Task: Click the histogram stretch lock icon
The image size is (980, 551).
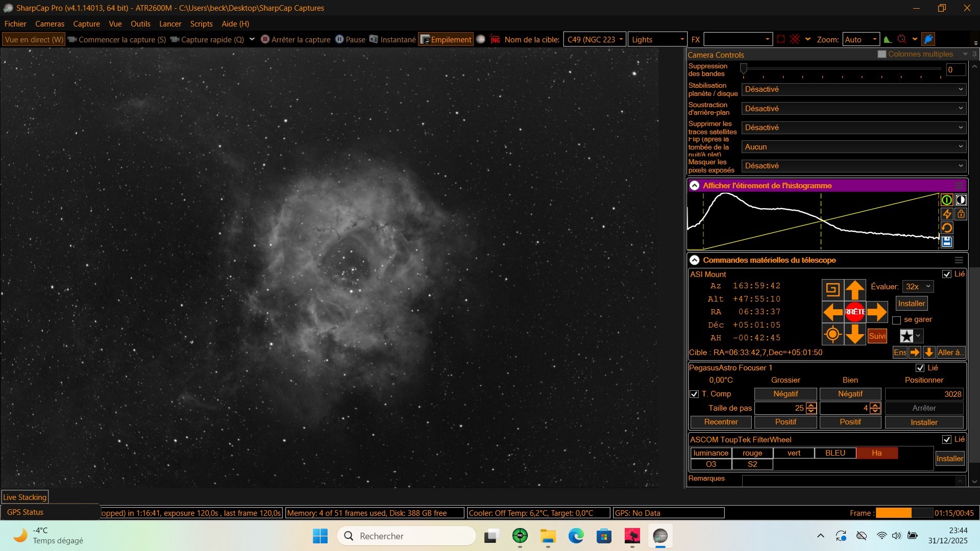Action: [961, 214]
